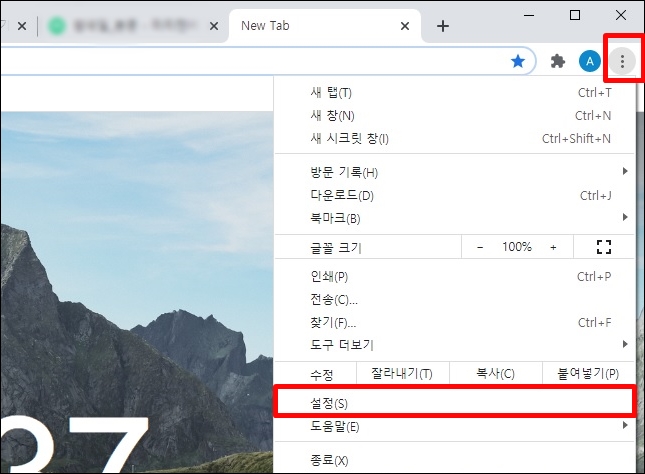Increase zoom with plus button

tap(553, 247)
